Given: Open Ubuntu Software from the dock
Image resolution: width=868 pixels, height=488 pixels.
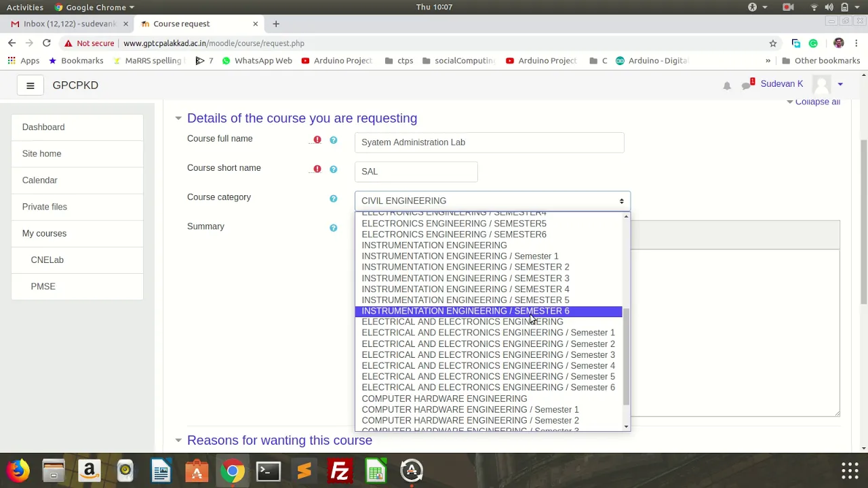Looking at the screenshot, I should (x=197, y=470).
